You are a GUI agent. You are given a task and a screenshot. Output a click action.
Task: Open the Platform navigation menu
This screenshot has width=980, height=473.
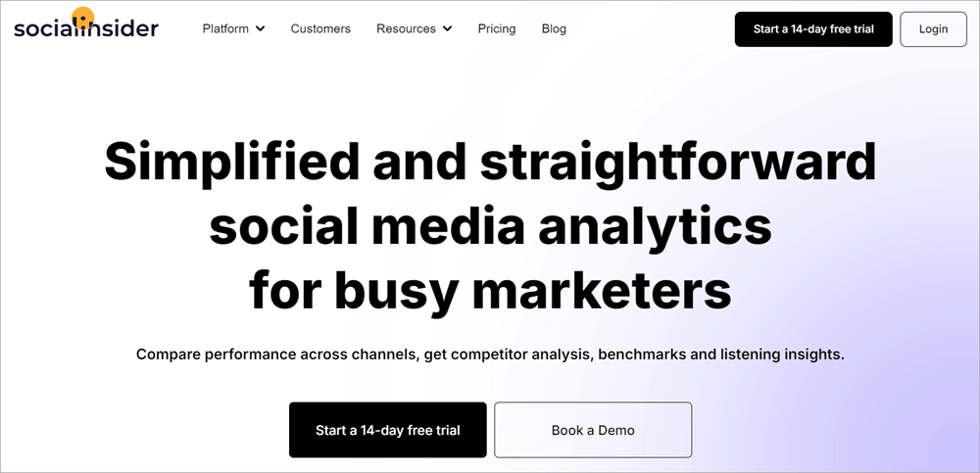click(x=225, y=28)
